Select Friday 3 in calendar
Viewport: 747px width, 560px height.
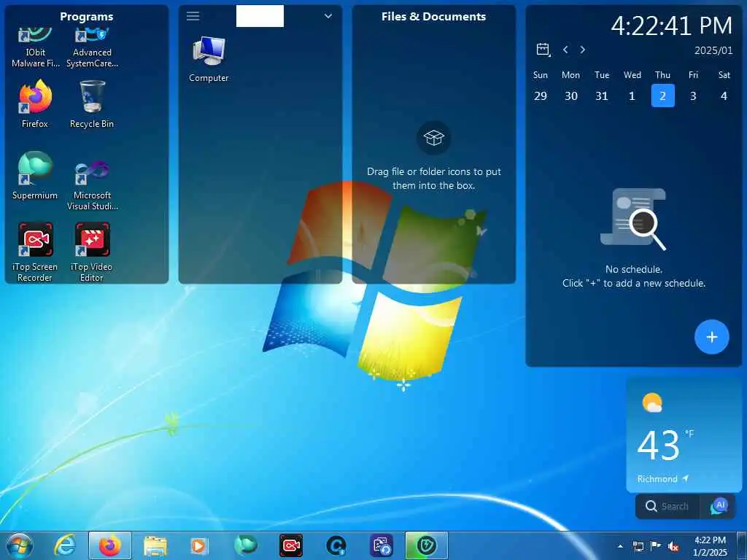pyautogui.click(x=693, y=96)
